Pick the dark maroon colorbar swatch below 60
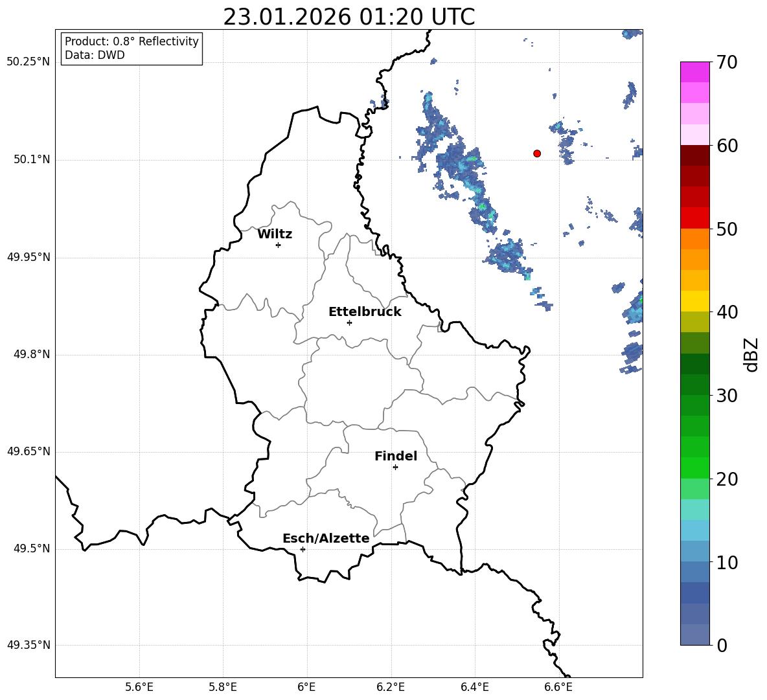 pyautogui.click(x=694, y=155)
